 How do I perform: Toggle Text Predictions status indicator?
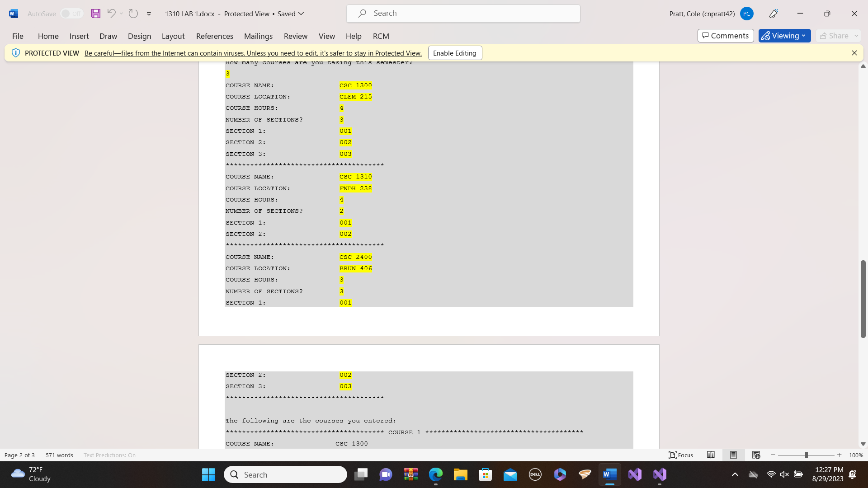pos(109,455)
